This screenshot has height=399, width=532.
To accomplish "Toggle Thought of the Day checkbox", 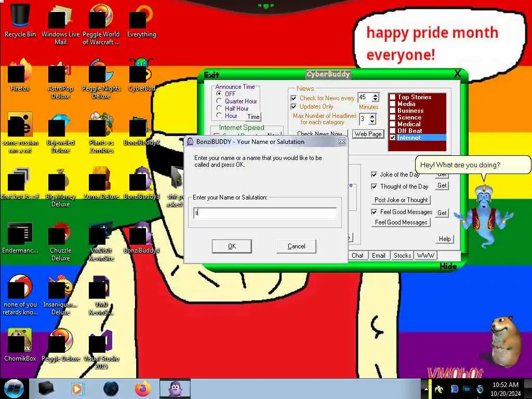I will [x=374, y=187].
